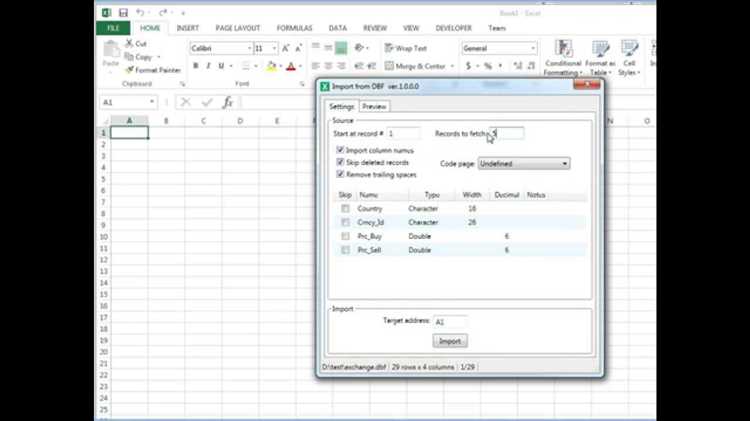
Task: Open the FILE tab
Action: [x=113, y=28]
